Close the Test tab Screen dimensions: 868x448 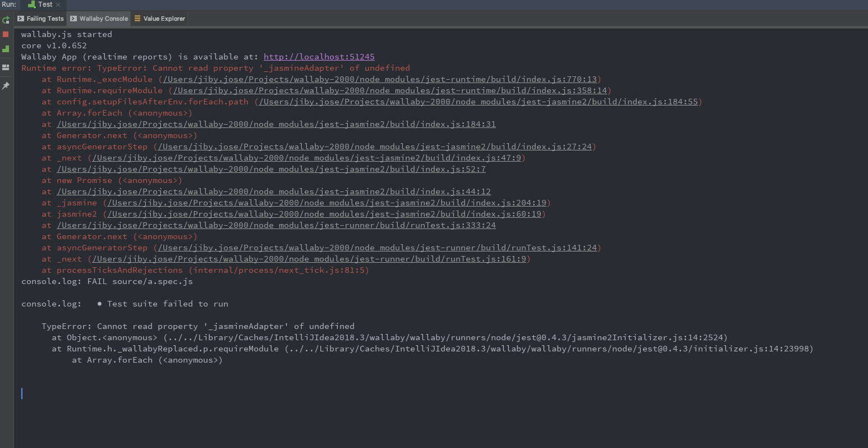(58, 4)
